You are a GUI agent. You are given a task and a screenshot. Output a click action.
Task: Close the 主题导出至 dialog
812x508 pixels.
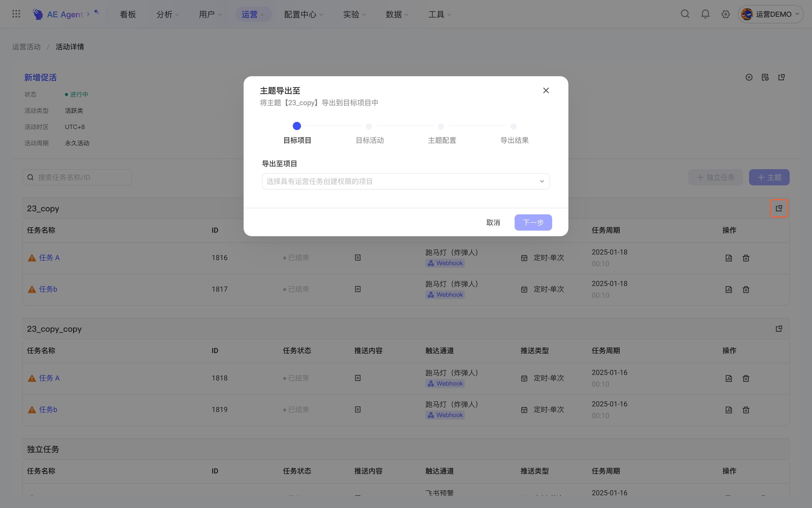coord(546,90)
